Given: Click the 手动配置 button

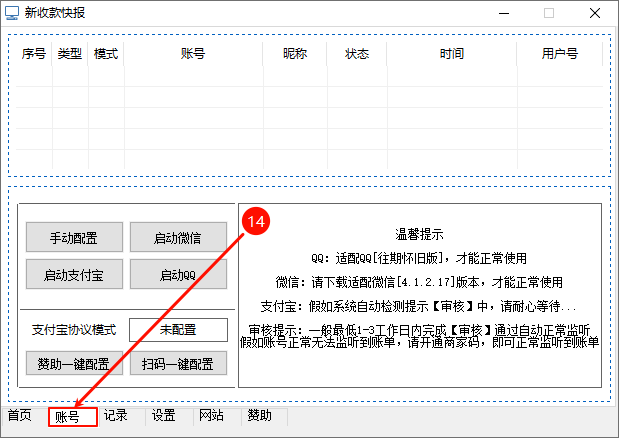Looking at the screenshot, I should pos(75,237).
